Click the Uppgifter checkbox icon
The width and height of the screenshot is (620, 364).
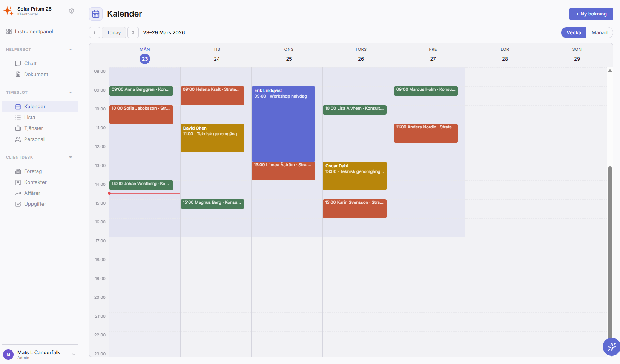pyautogui.click(x=18, y=204)
